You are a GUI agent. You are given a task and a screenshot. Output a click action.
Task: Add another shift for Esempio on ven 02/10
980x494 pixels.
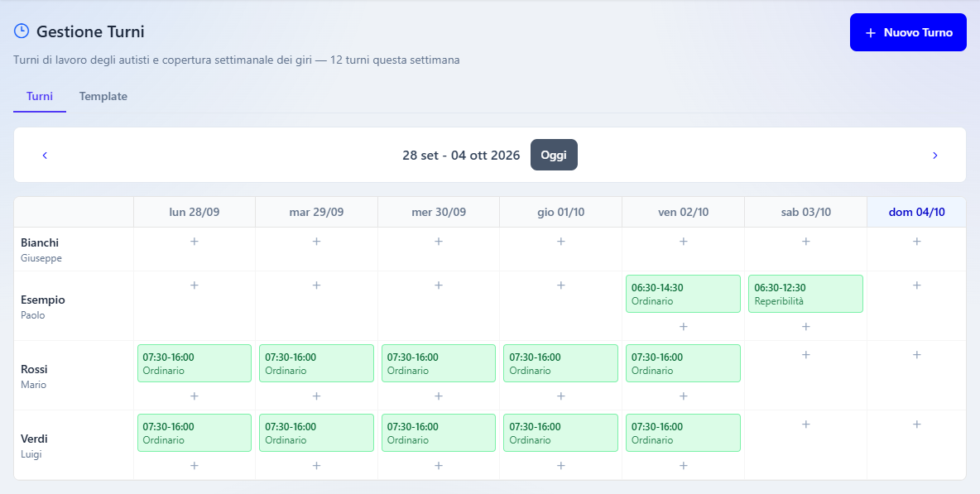(683, 327)
